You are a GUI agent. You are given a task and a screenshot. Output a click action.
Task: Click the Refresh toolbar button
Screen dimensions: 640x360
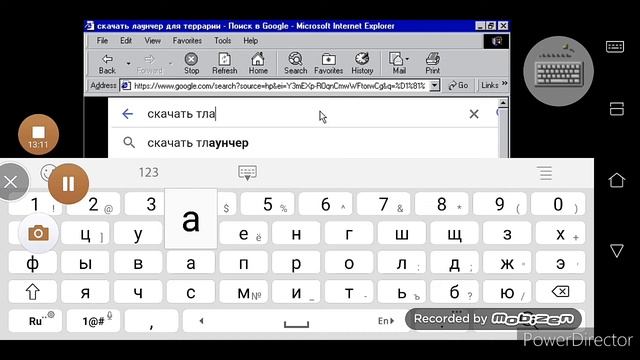coord(224,64)
